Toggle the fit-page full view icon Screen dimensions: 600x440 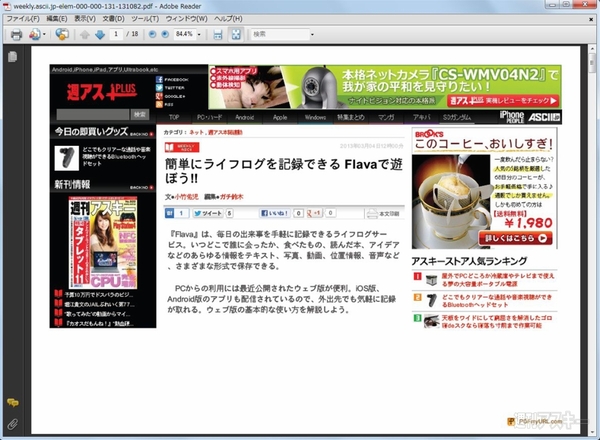(x=236, y=34)
